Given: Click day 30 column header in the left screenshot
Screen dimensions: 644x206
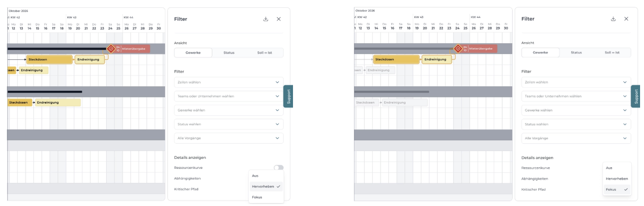Looking at the screenshot, I should [158, 26].
